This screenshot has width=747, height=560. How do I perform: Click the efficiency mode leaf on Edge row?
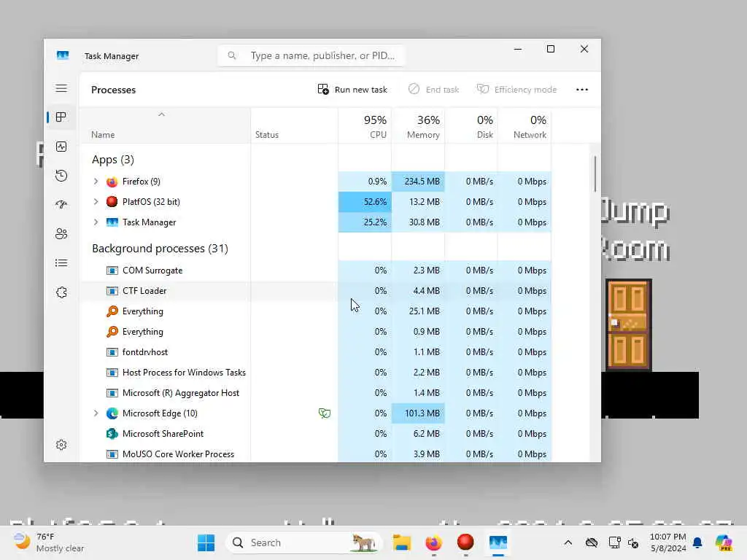point(325,413)
